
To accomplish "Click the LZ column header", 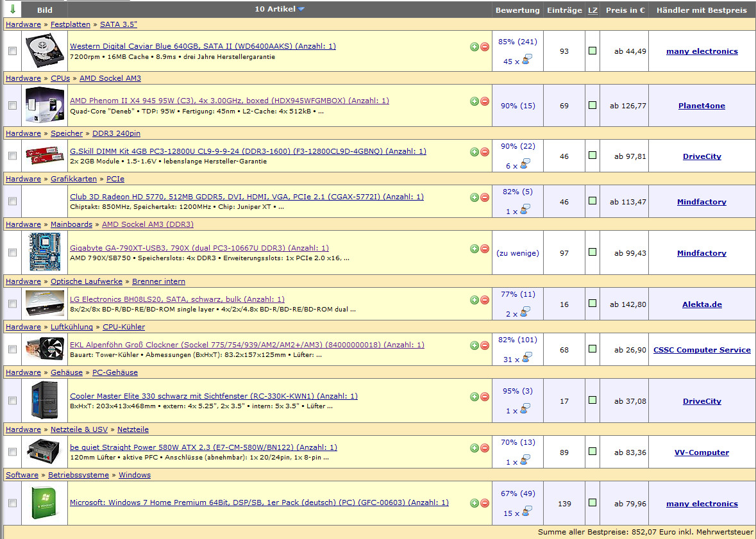I will click(592, 10).
